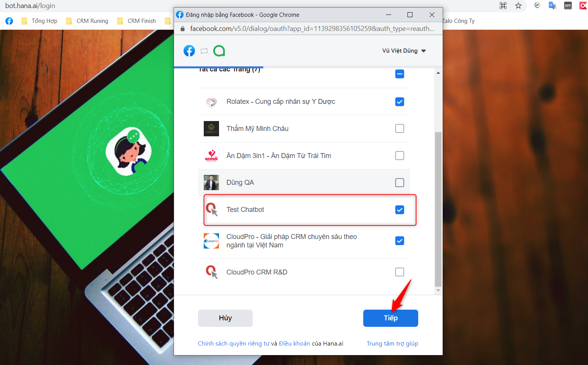The image size is (588, 365).
Task: Click the Thẩm Mỹ Minh Châu page avatar
Action: point(211,129)
